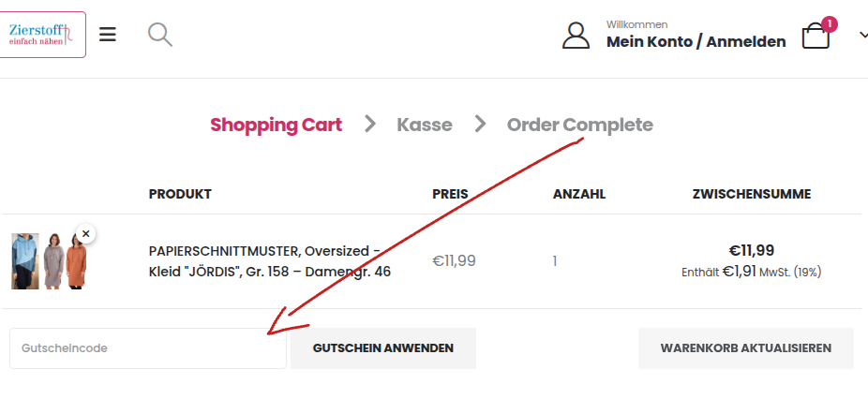Viewport: 868px width, 399px height.
Task: Click the Gutscheincode input field
Action: pos(148,348)
